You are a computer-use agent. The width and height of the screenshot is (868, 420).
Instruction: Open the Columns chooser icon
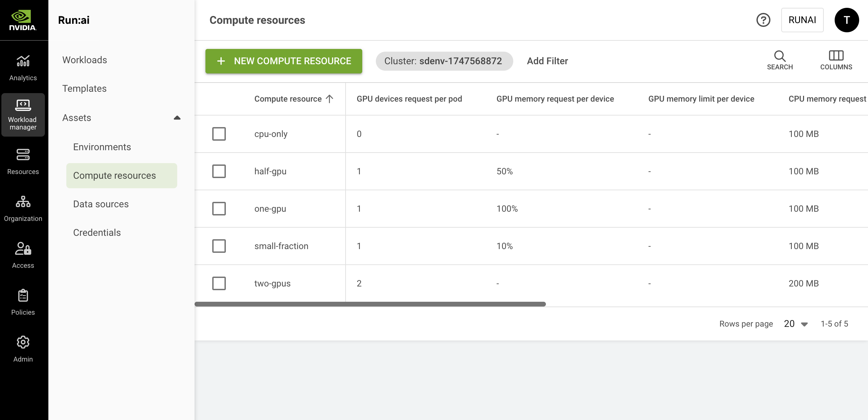pyautogui.click(x=836, y=56)
